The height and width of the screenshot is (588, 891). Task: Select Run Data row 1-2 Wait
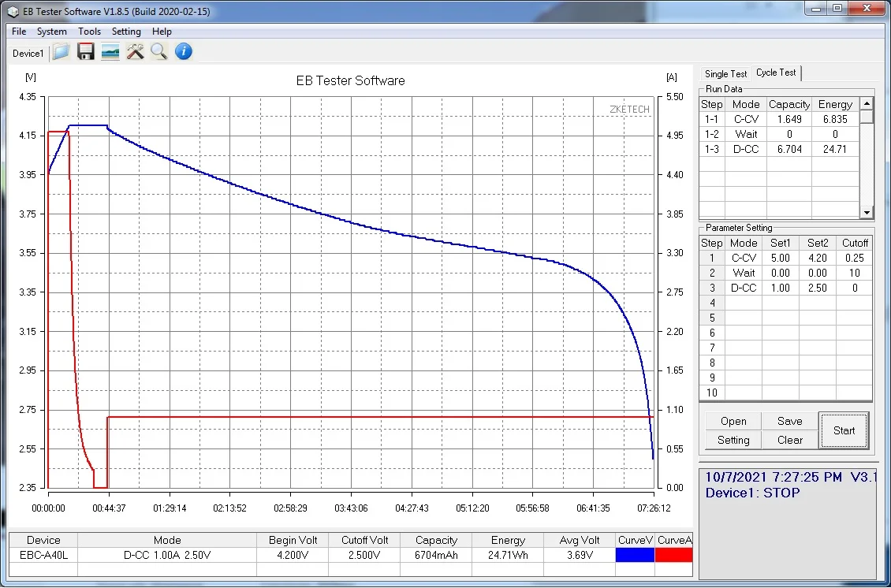coord(779,134)
